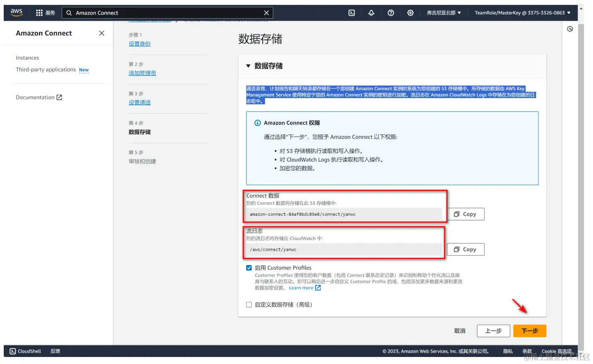This screenshot has width=593, height=364.
Task: Open the TeamRole/MasterKey account menu
Action: pyautogui.click(x=523, y=13)
